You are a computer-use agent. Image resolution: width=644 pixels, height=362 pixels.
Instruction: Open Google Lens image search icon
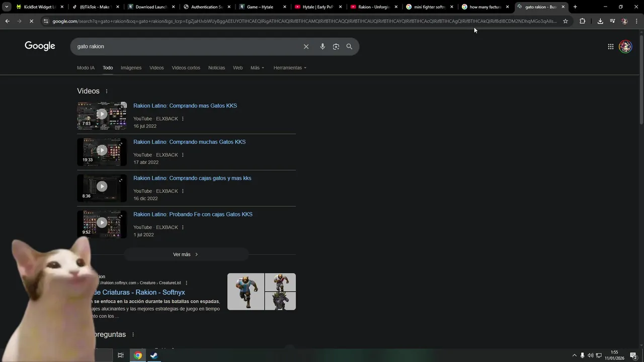tap(336, 46)
